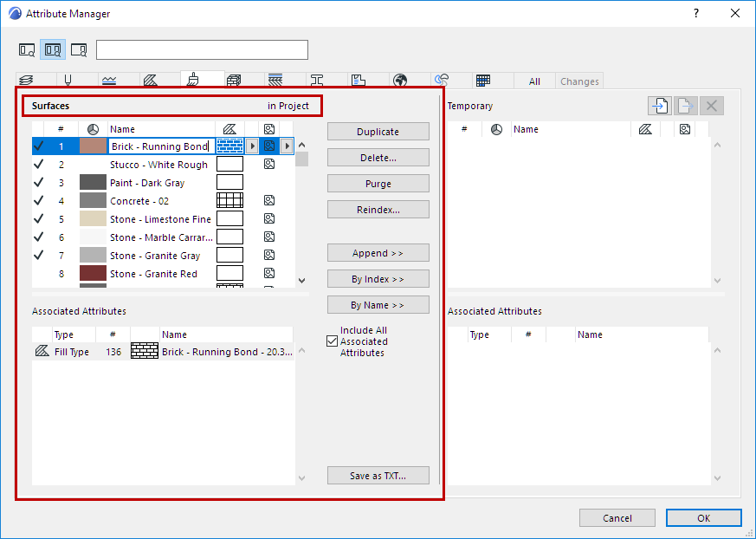Open the texture popup arrow on the Brick row
The height and width of the screenshot is (539, 756).
[x=287, y=146]
